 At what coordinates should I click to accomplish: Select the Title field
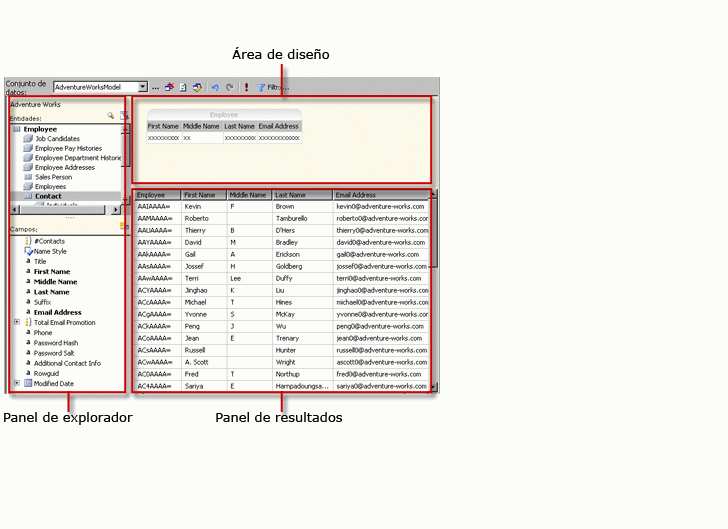tap(40, 261)
